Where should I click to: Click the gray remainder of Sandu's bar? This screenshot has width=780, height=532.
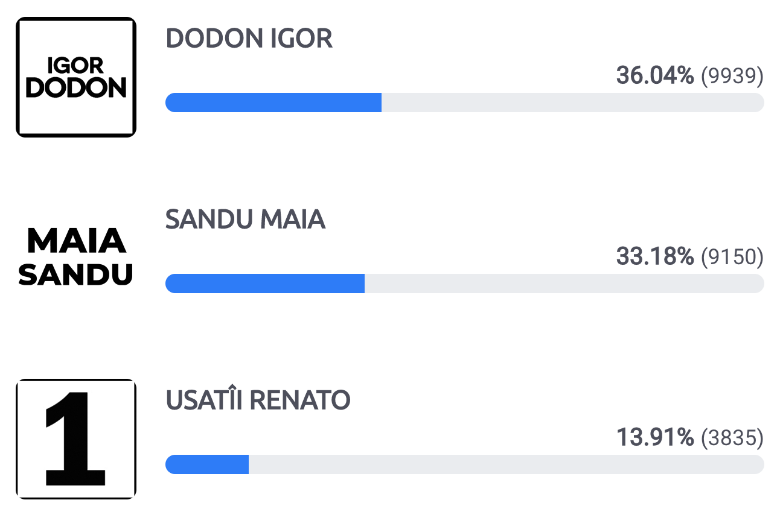564,283
